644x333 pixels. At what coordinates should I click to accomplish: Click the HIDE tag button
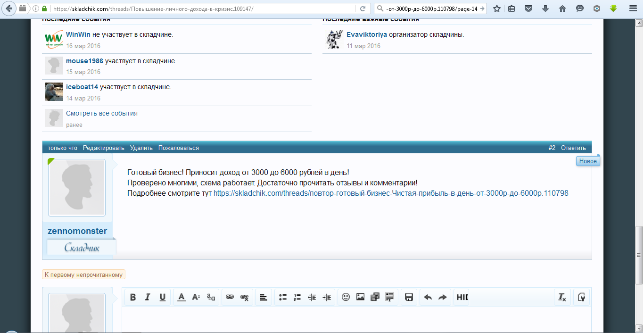point(462,297)
